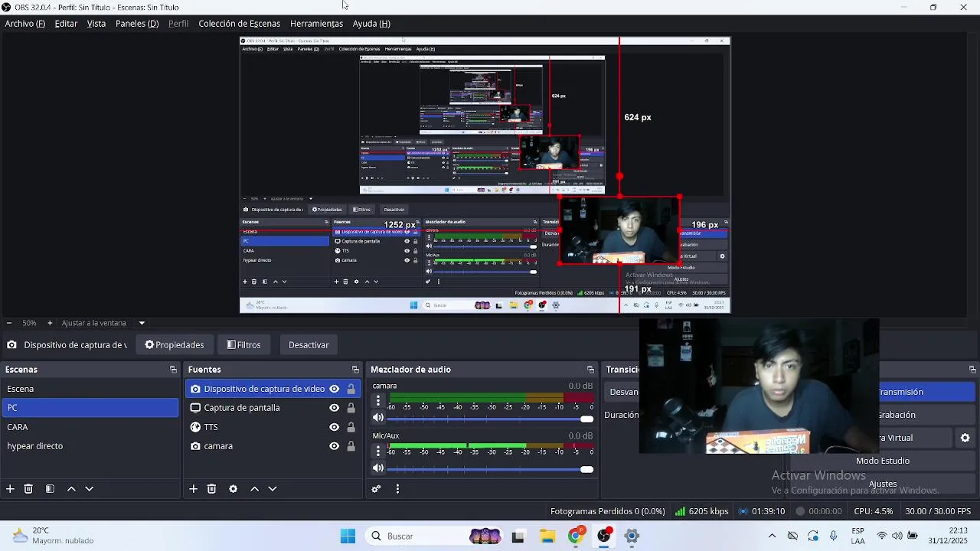Move scene up in the list
This screenshot has width=980, height=551.
coord(71,489)
